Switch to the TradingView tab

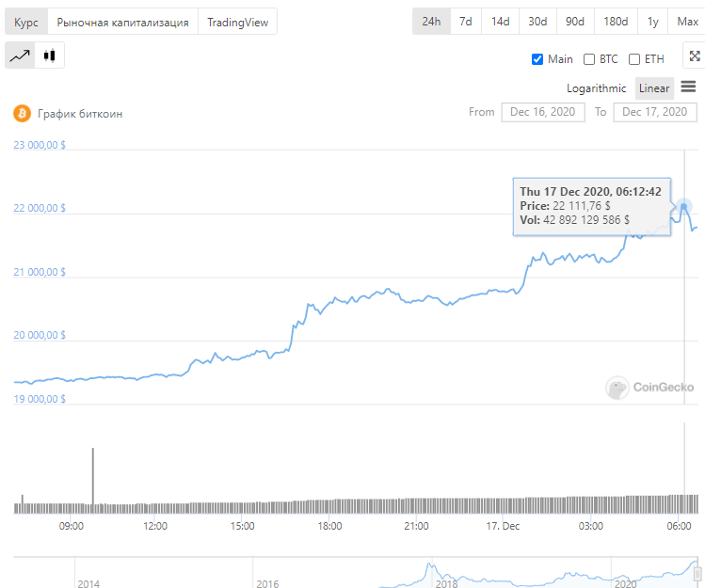click(x=237, y=22)
